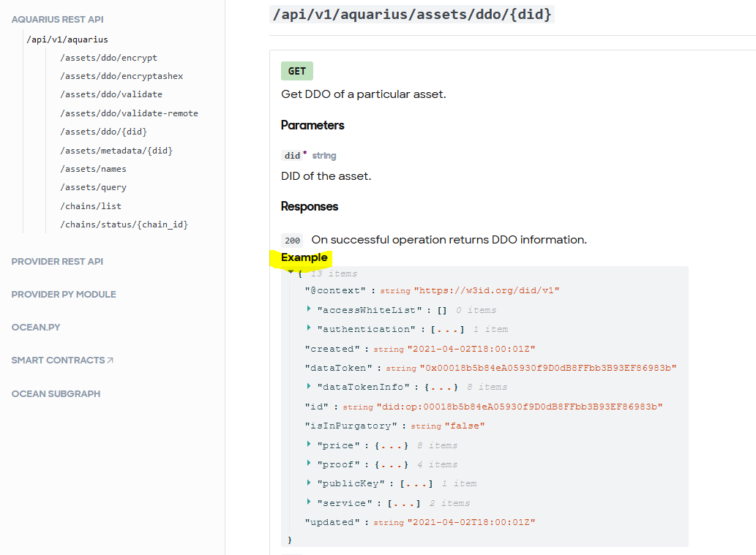Click the "13 items" count label

tap(334, 273)
